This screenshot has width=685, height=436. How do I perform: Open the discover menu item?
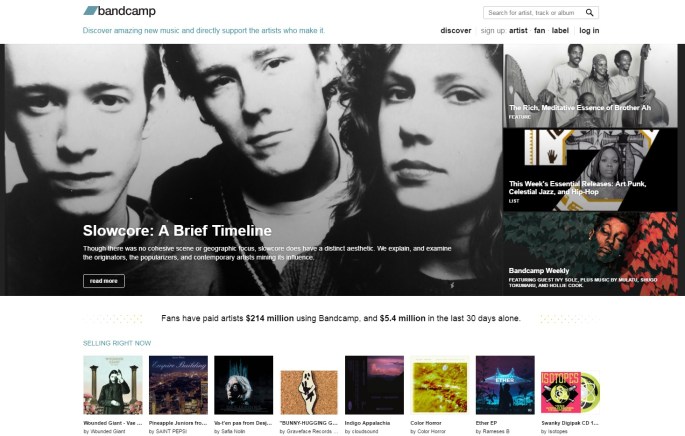point(456,31)
